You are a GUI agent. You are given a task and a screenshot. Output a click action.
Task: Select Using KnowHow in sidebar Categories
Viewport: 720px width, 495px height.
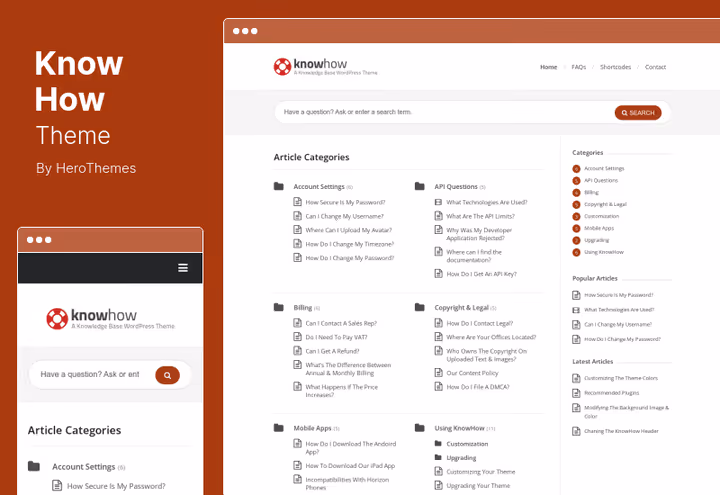point(604,252)
